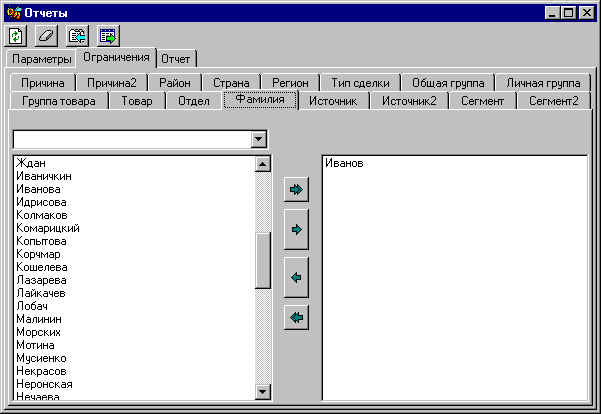Move all names right with double arrow

pos(296,189)
